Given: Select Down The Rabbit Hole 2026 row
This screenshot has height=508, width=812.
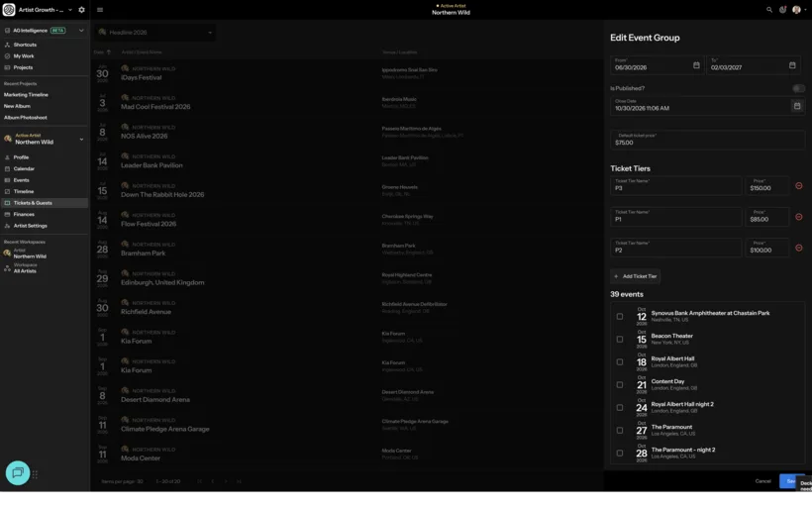Looking at the screenshot, I should (346, 190).
